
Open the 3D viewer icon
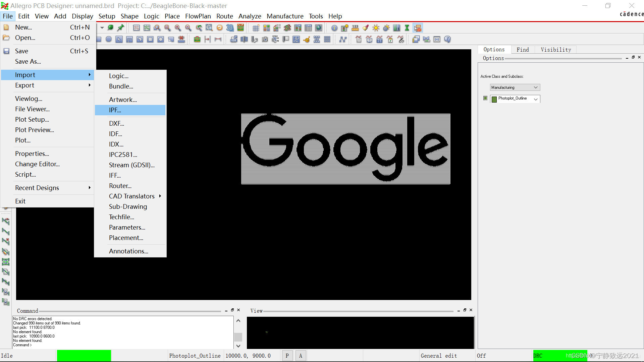coord(230,28)
